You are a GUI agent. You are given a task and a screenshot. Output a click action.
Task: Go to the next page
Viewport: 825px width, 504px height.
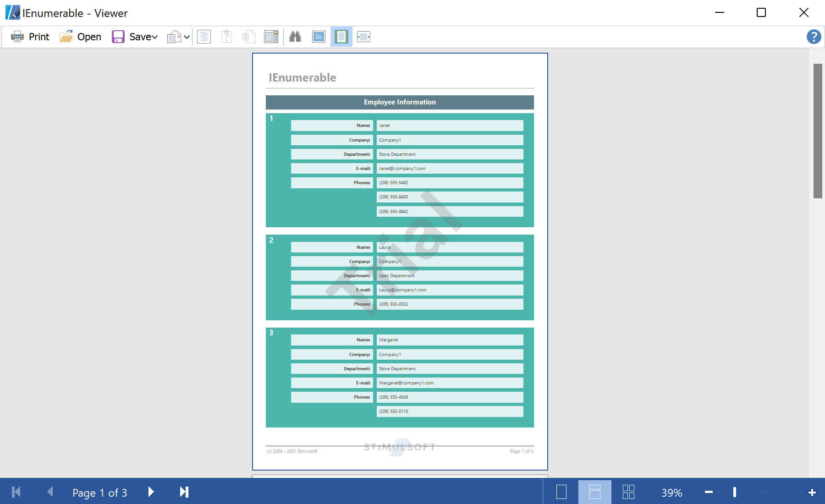(151, 492)
